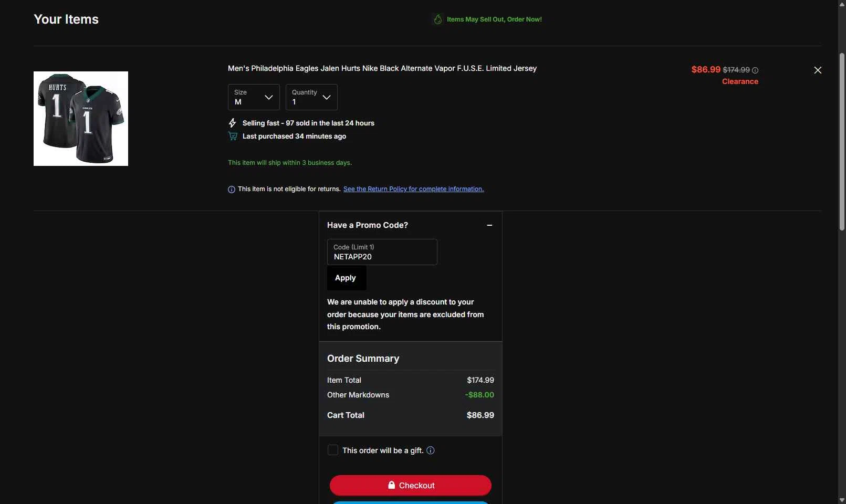Viewport: 846px width, 504px height.
Task: Open the Size dropdown
Action: [254, 97]
